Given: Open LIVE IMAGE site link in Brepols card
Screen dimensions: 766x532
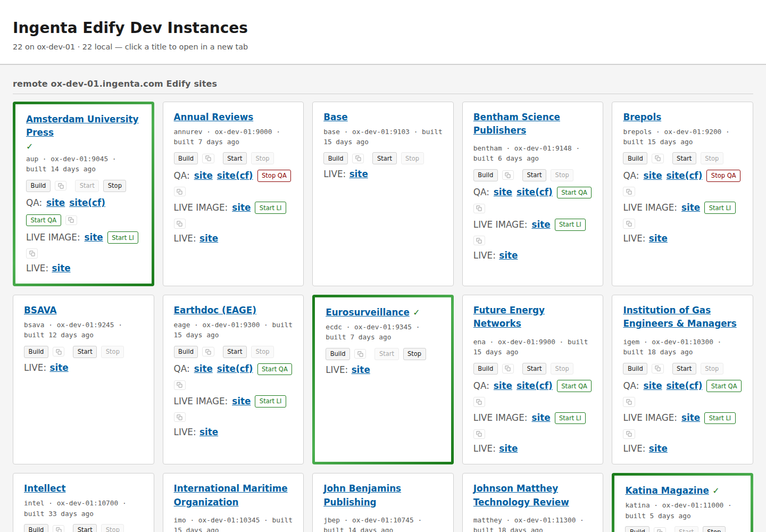Looking at the screenshot, I should pos(690,207).
